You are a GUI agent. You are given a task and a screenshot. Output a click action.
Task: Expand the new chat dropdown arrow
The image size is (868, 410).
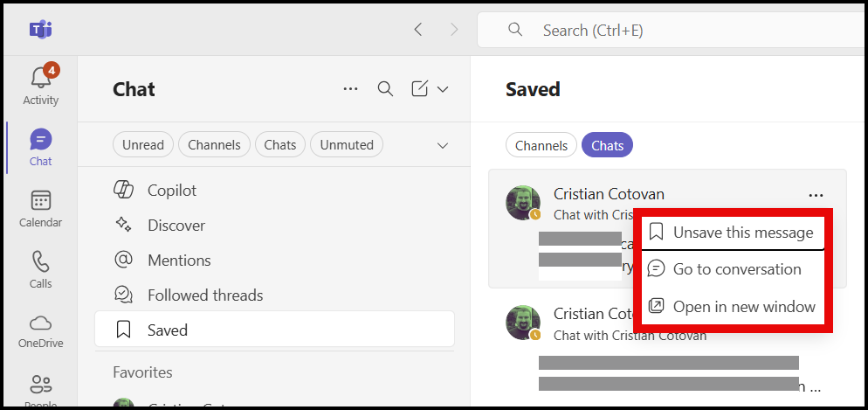pos(443,88)
